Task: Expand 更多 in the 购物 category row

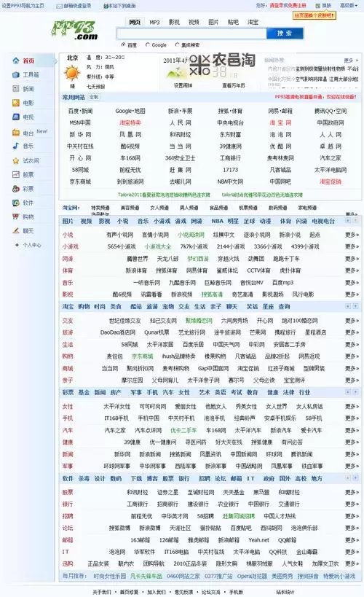Action: pos(352,356)
